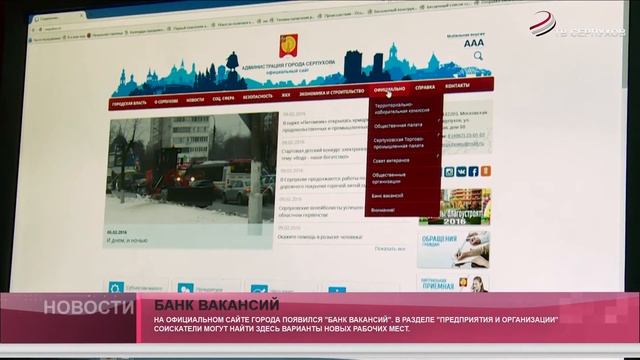The width and height of the screenshot is (640, 360).
Task: Open the СОЦ. СФЕРА menu
Action: click(223, 98)
